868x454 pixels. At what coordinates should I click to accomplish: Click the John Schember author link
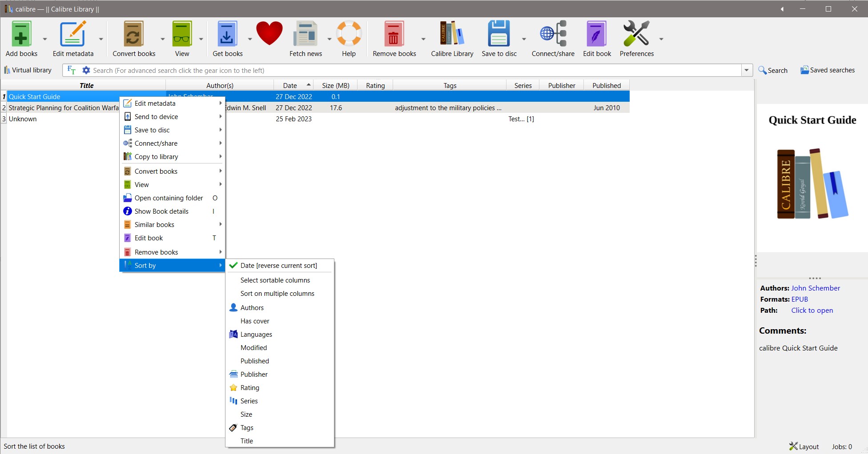(x=816, y=288)
